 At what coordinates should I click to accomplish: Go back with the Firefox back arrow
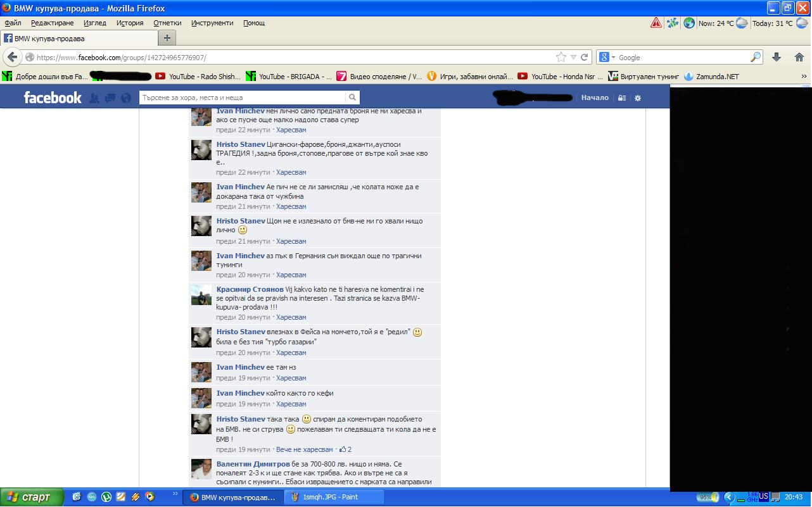(12, 57)
